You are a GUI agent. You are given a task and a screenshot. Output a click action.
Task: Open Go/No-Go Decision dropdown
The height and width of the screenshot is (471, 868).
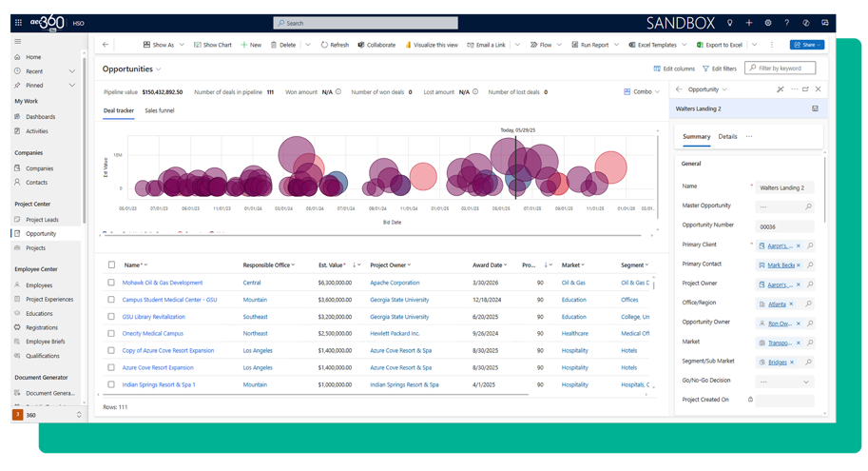pos(784,382)
